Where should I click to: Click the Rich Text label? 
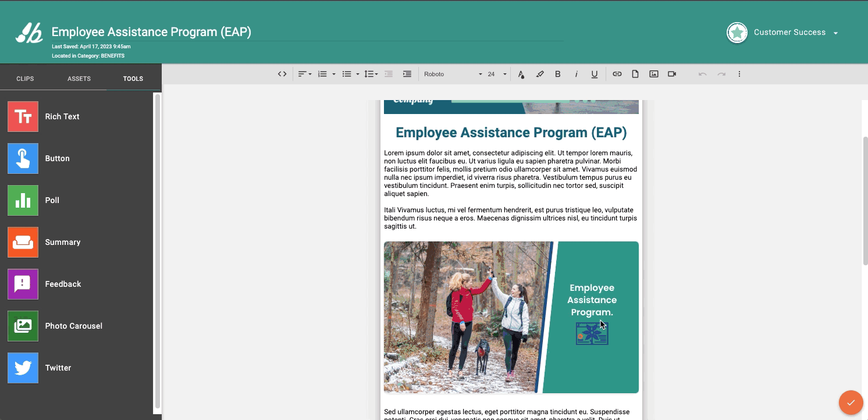(62, 116)
